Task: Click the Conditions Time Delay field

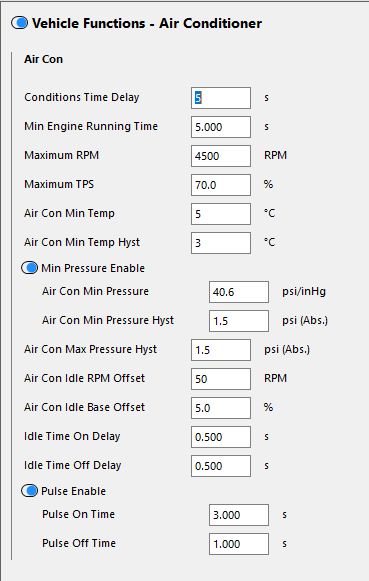Action: coord(221,98)
